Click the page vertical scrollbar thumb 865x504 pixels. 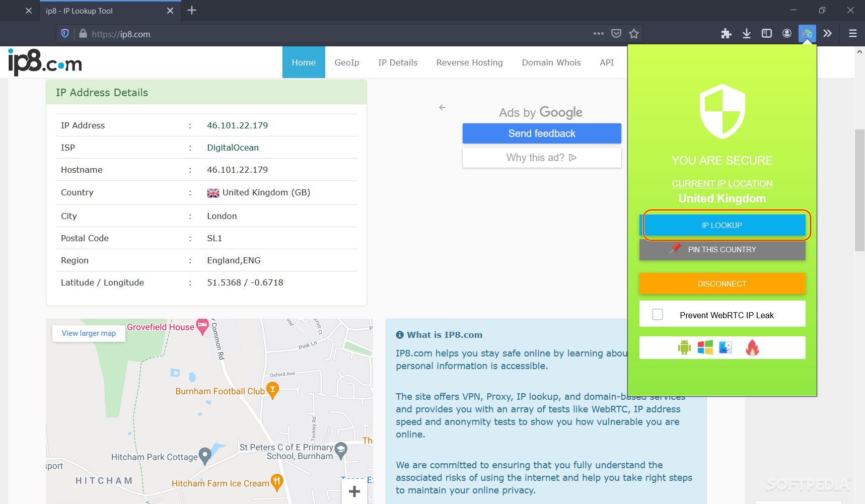[859, 190]
